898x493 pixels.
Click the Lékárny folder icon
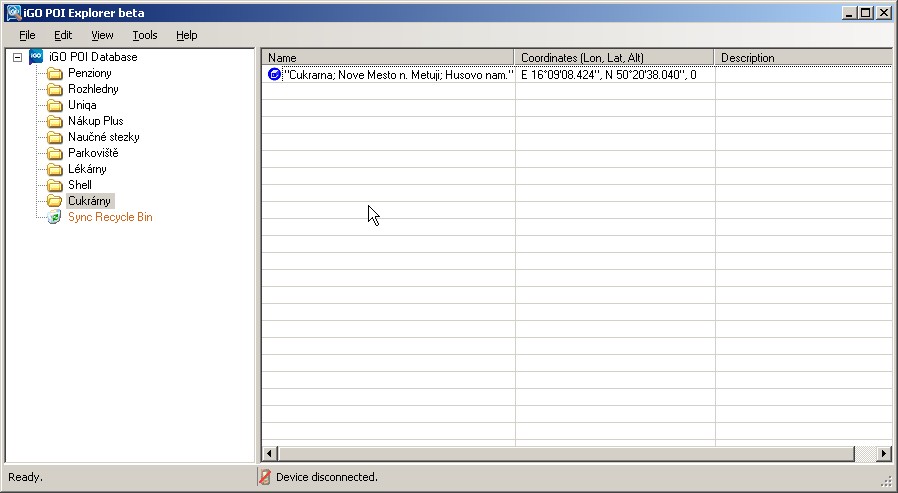tap(55, 169)
